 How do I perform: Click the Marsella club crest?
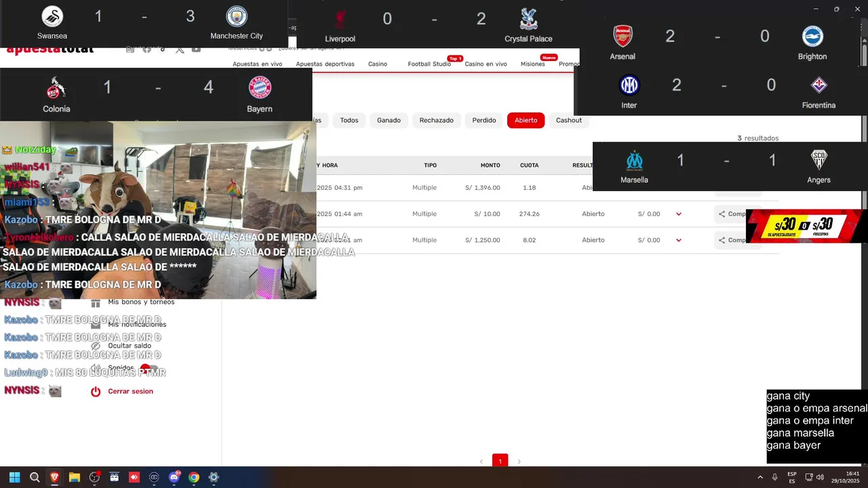(x=634, y=160)
